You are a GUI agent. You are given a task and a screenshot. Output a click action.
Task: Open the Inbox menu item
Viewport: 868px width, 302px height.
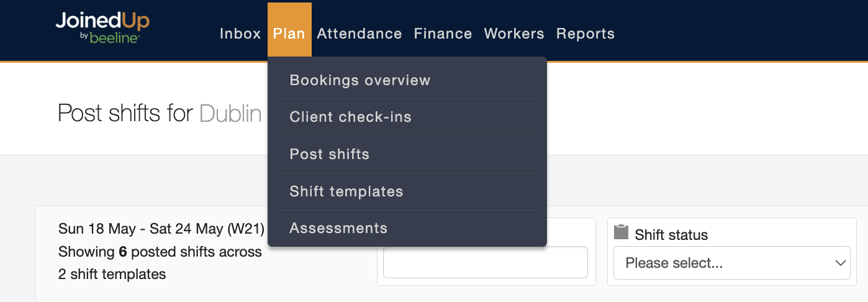[x=240, y=34]
